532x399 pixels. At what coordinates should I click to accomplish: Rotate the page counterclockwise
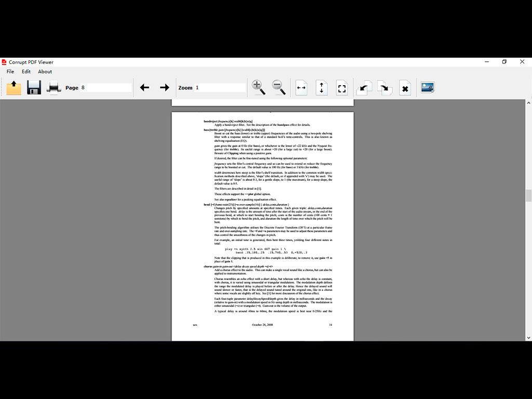click(363, 87)
